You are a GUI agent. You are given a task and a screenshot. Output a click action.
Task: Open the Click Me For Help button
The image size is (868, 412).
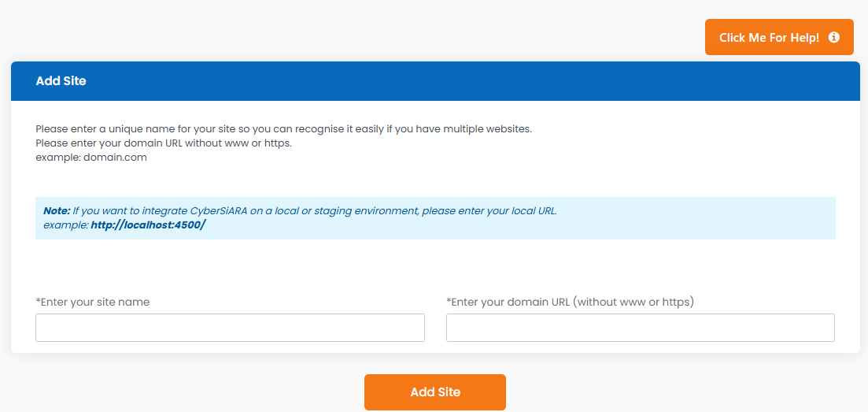pos(779,37)
